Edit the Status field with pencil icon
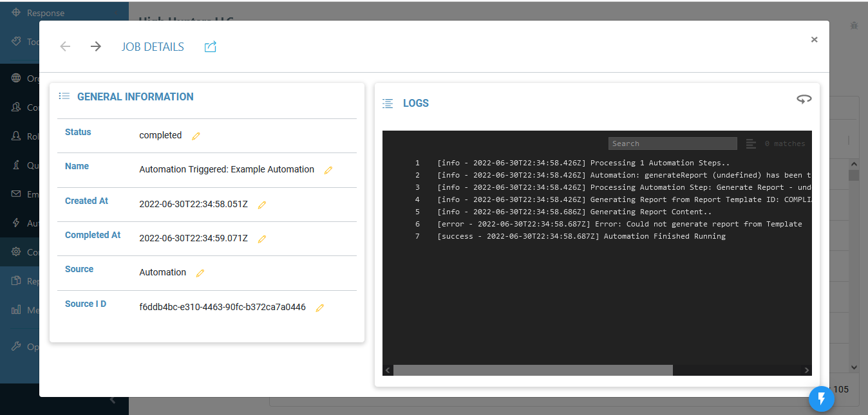 [x=196, y=136]
